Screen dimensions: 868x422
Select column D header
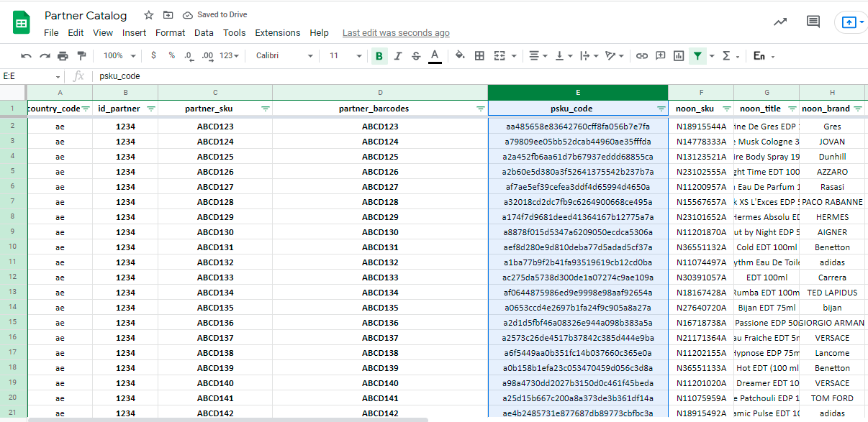point(380,92)
